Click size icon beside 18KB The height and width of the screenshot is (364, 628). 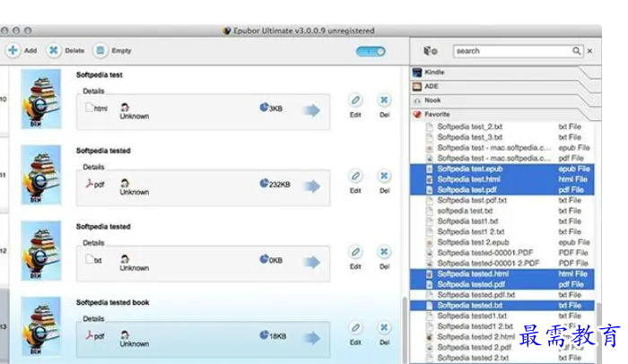264,334
